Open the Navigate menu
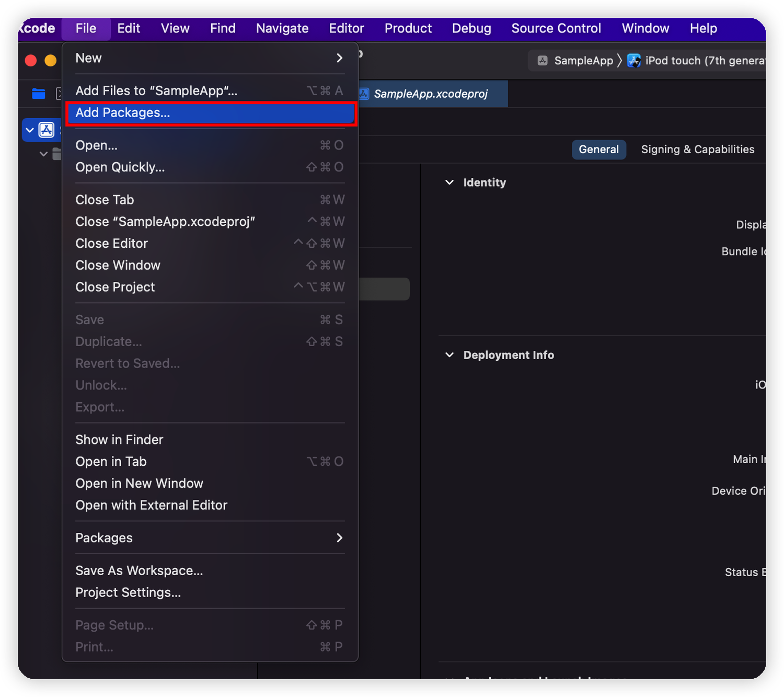The width and height of the screenshot is (784, 697). [282, 28]
